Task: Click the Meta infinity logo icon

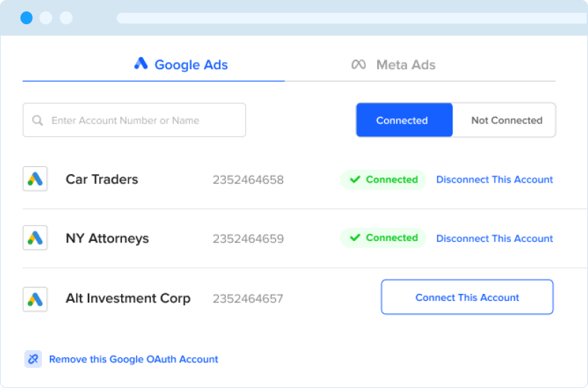Action: [359, 64]
